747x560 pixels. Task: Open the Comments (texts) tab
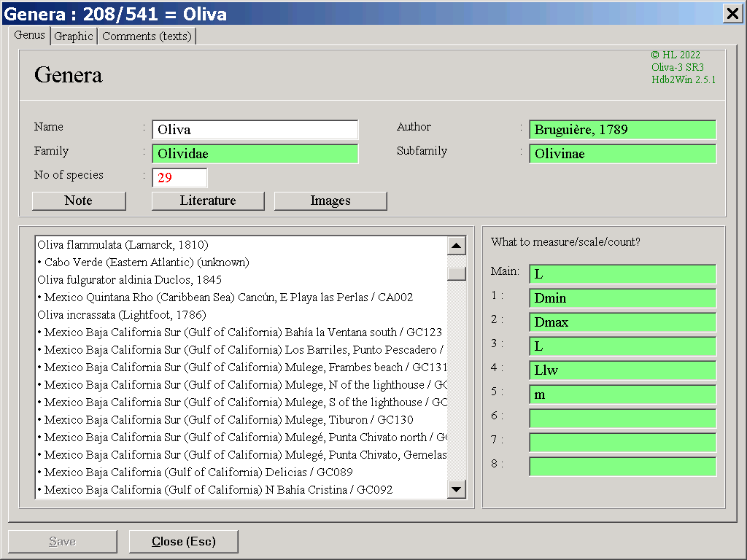coord(147,36)
